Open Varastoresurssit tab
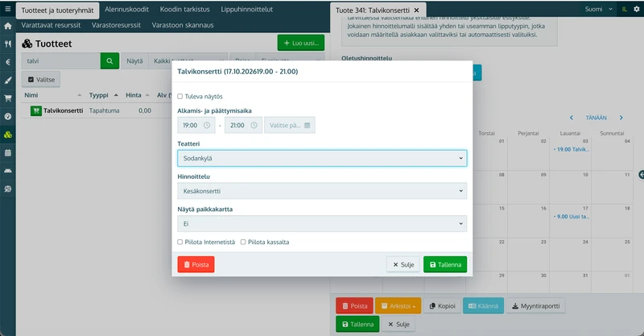Viewport: 644px width, 336px height. coord(116,25)
